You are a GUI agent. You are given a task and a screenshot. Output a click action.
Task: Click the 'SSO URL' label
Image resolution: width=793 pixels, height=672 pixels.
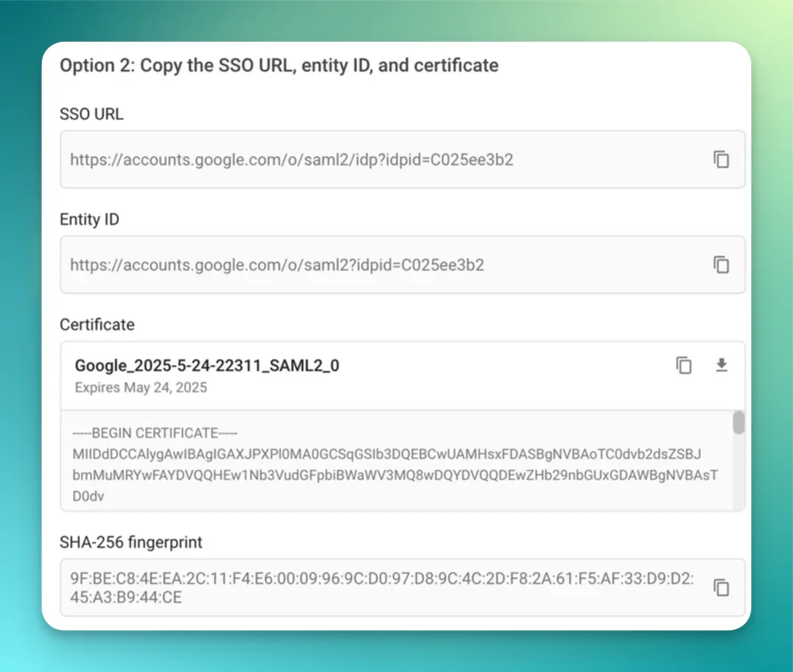pos(91,115)
